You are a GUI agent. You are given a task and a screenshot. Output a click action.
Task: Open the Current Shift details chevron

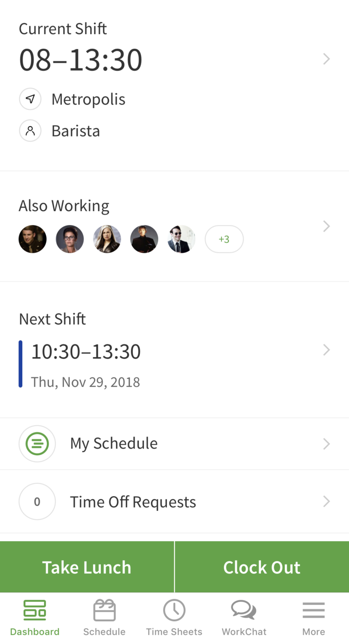click(327, 58)
